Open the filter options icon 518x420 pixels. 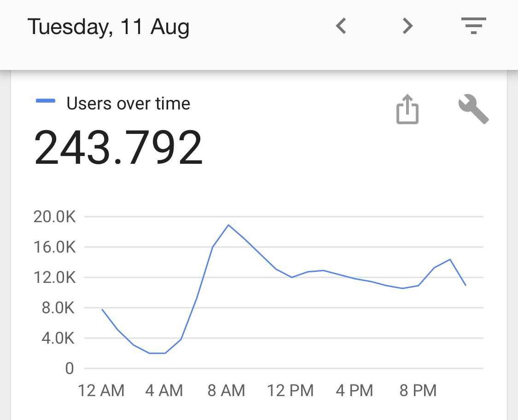[474, 26]
